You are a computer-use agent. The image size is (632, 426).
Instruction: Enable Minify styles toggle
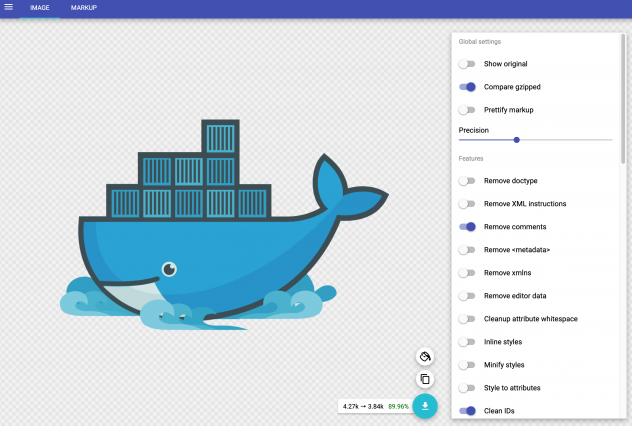click(x=467, y=365)
